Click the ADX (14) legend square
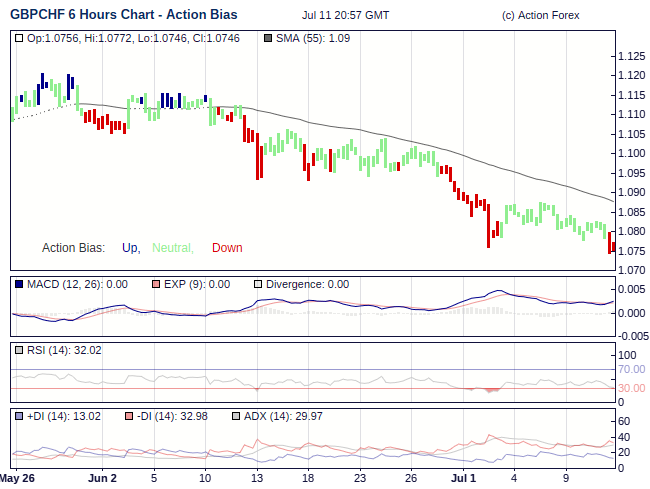The image size is (650, 489). tap(236, 416)
